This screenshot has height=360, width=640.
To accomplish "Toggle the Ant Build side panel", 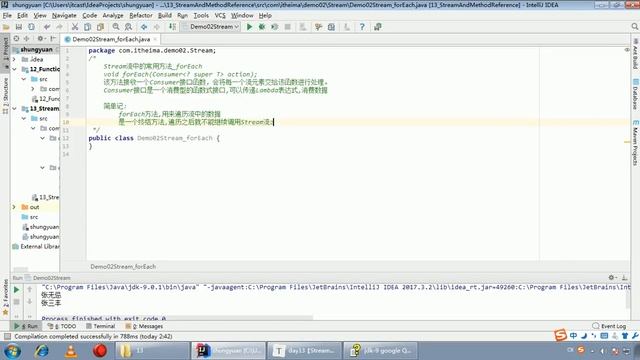I will click(x=635, y=53).
